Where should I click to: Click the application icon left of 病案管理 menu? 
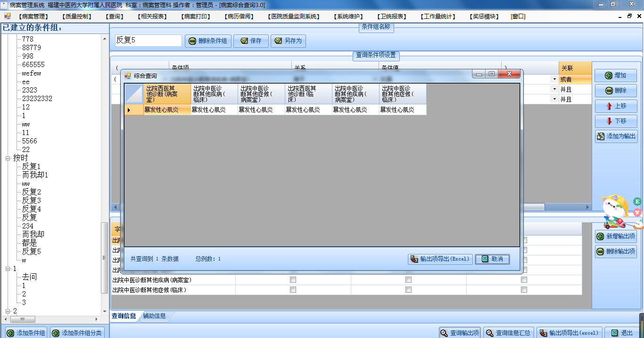pyautogui.click(x=8, y=16)
